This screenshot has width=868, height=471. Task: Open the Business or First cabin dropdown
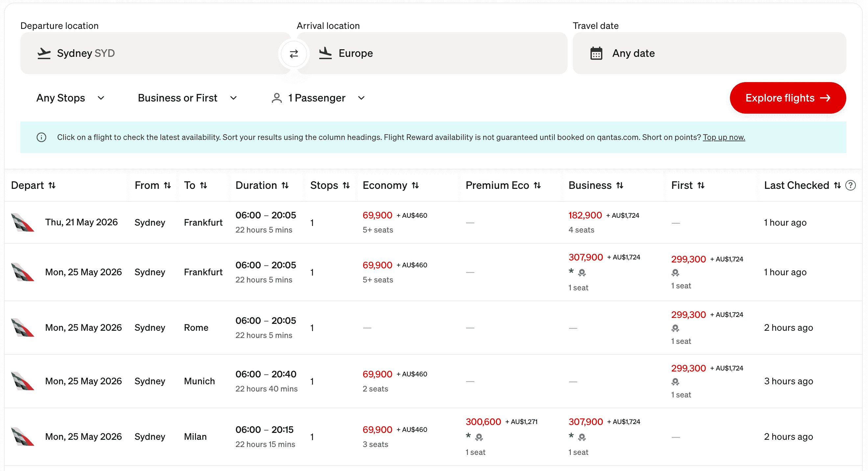coord(187,98)
